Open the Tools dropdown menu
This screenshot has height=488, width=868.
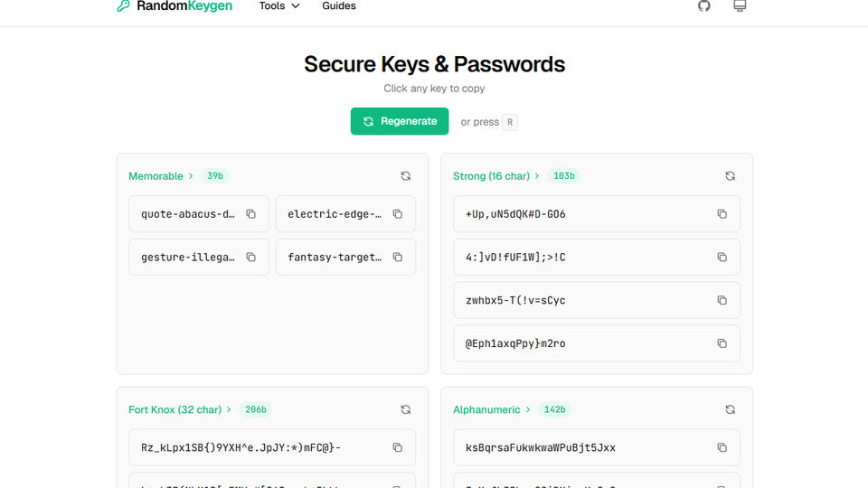(x=278, y=6)
